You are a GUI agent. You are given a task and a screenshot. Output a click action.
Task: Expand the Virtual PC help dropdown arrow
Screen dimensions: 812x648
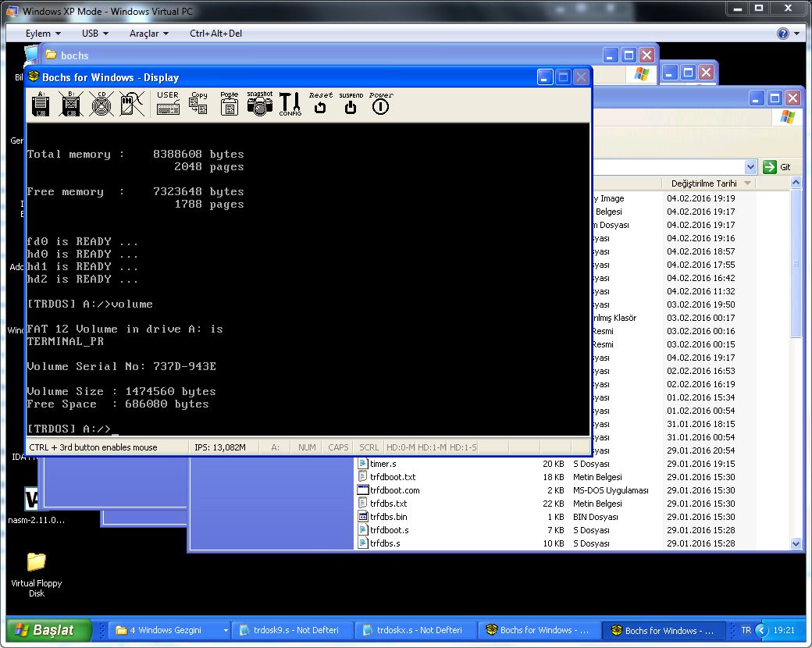[x=797, y=34]
